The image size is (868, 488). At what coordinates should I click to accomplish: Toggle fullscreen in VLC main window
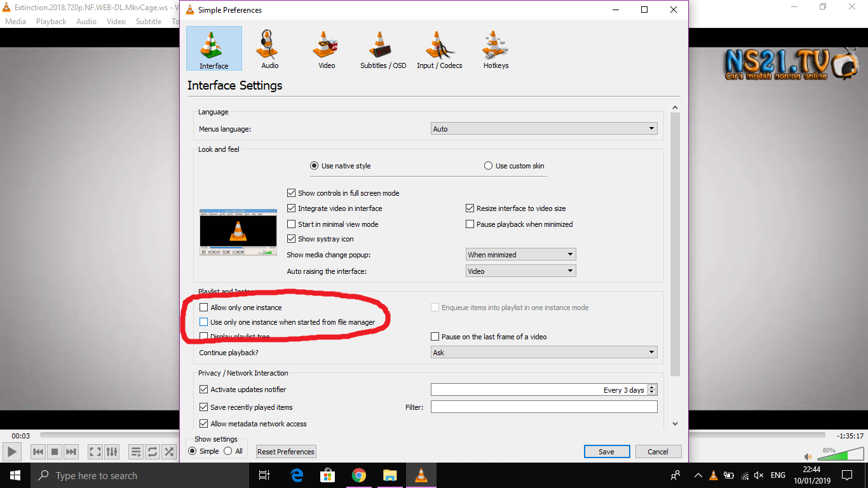coord(95,452)
